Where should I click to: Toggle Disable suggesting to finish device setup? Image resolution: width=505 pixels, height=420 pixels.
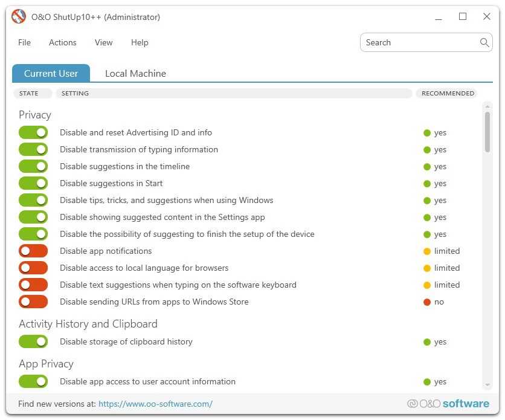click(33, 234)
